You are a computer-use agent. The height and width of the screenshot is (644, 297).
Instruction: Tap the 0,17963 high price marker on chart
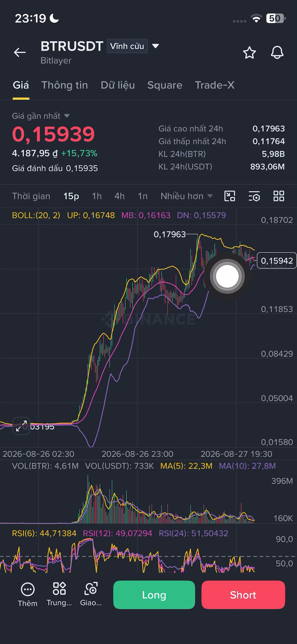(x=170, y=234)
